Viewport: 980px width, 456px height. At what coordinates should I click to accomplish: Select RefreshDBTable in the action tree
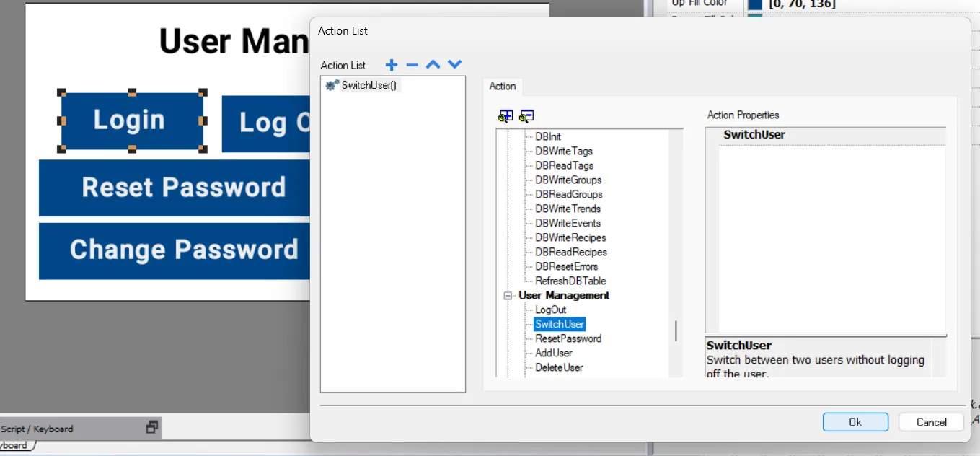point(570,281)
